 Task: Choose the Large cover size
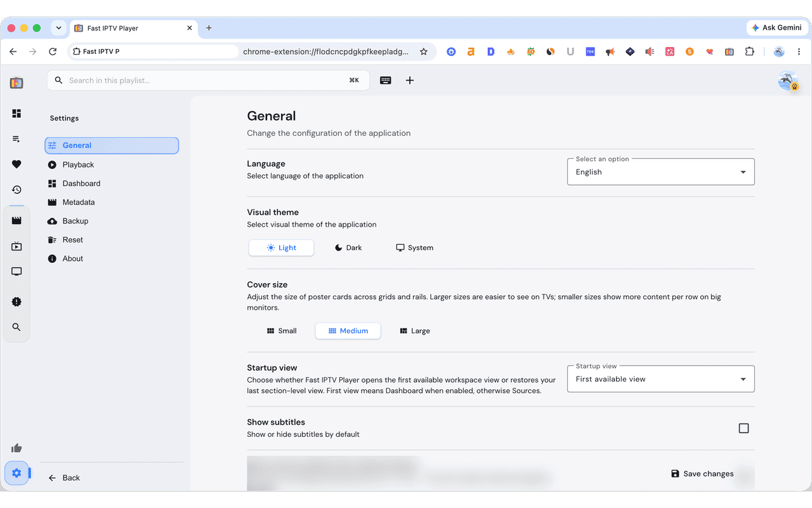tap(415, 331)
